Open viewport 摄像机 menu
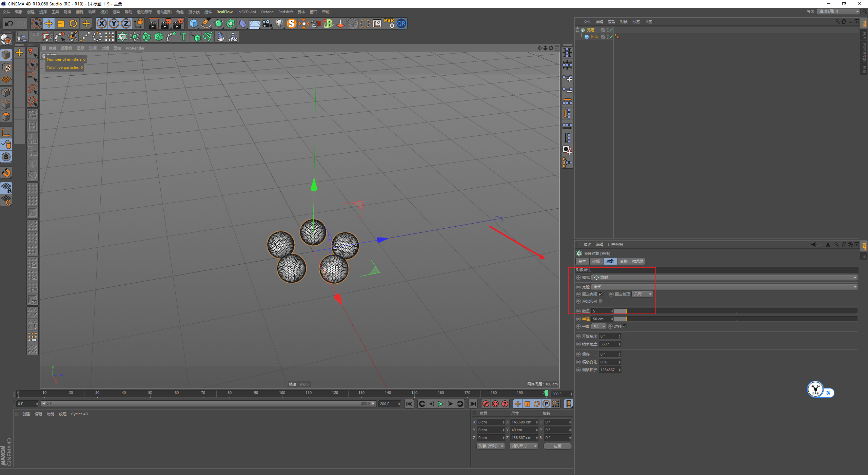868x475 pixels. tap(66, 48)
